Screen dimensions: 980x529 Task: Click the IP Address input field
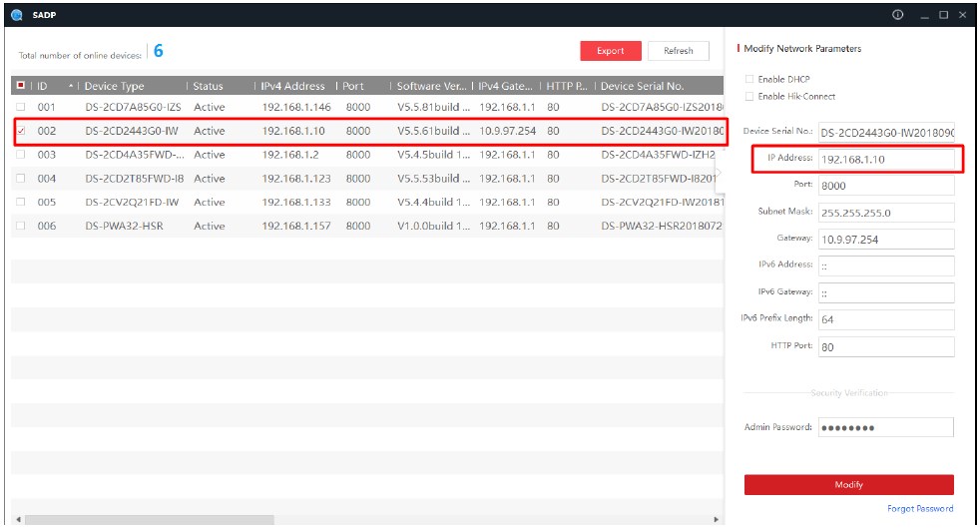[885, 159]
